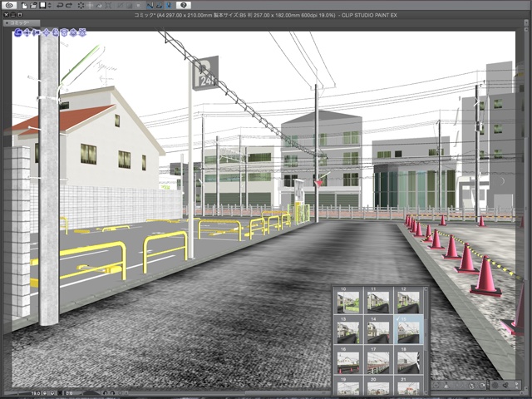Choose camera preset thumbnail 17
This screenshot has width=532, height=399.
(378, 360)
